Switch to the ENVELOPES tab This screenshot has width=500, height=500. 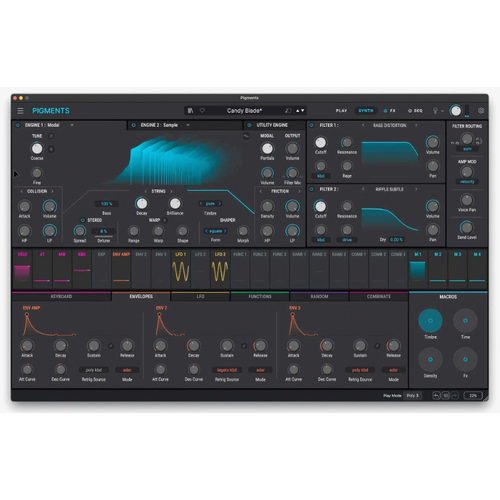[141, 296]
